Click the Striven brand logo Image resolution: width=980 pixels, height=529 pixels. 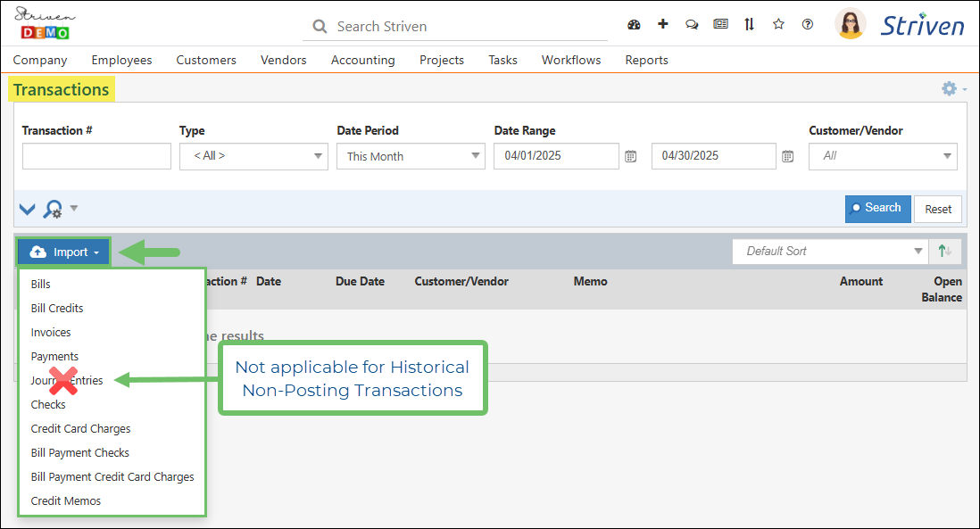(923, 26)
